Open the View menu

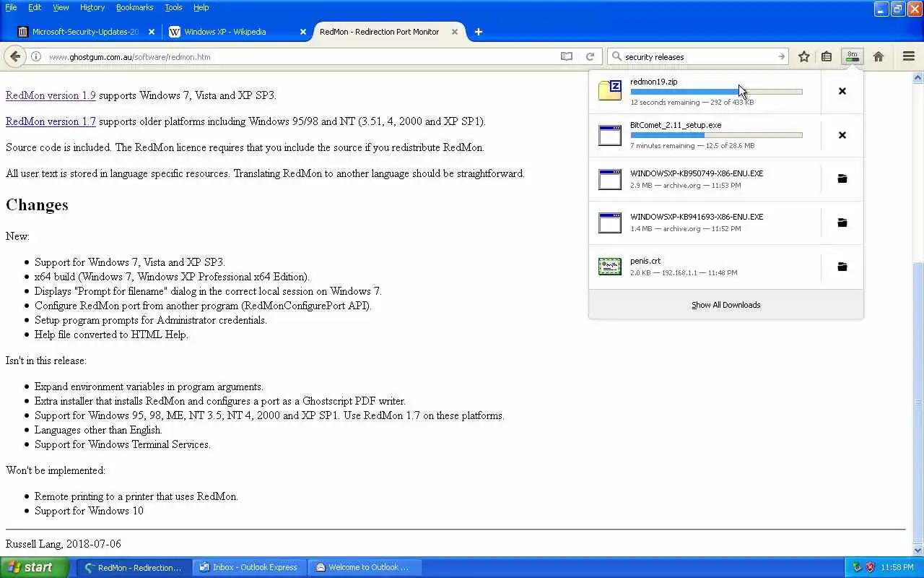(x=61, y=7)
